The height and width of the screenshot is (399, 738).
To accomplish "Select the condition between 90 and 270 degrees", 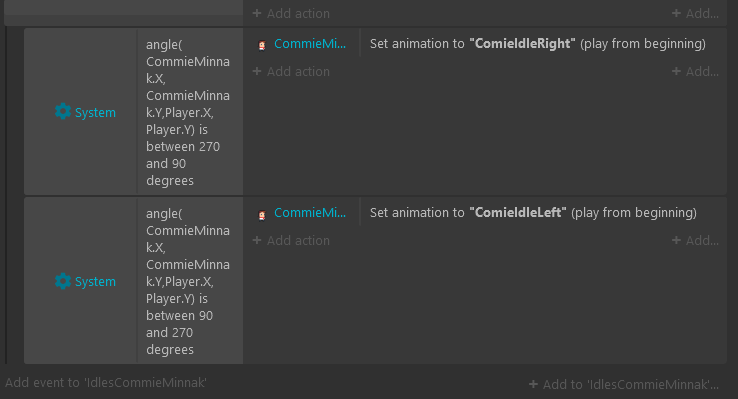I will point(188,281).
